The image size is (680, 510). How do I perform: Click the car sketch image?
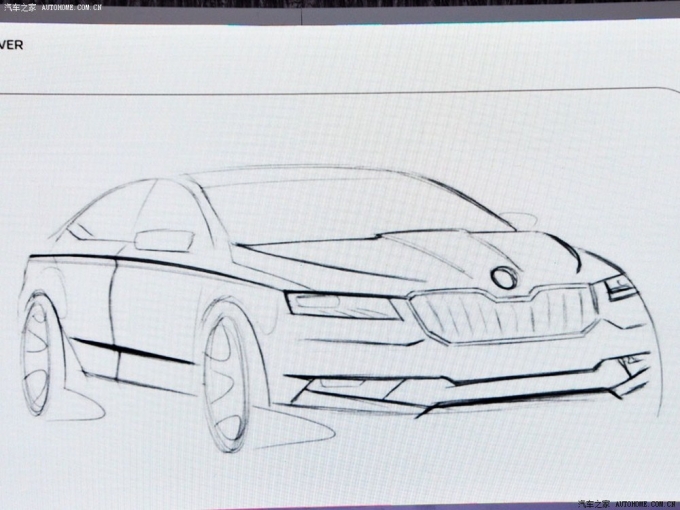[x=341, y=308]
